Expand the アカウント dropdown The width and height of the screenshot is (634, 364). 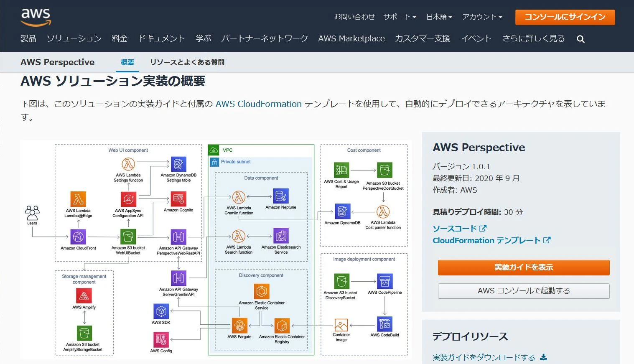point(482,17)
